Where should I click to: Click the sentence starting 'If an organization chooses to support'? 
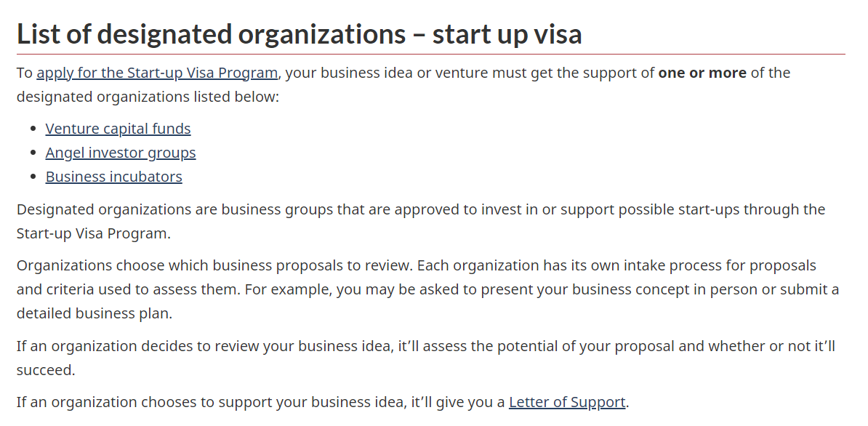[323, 402]
